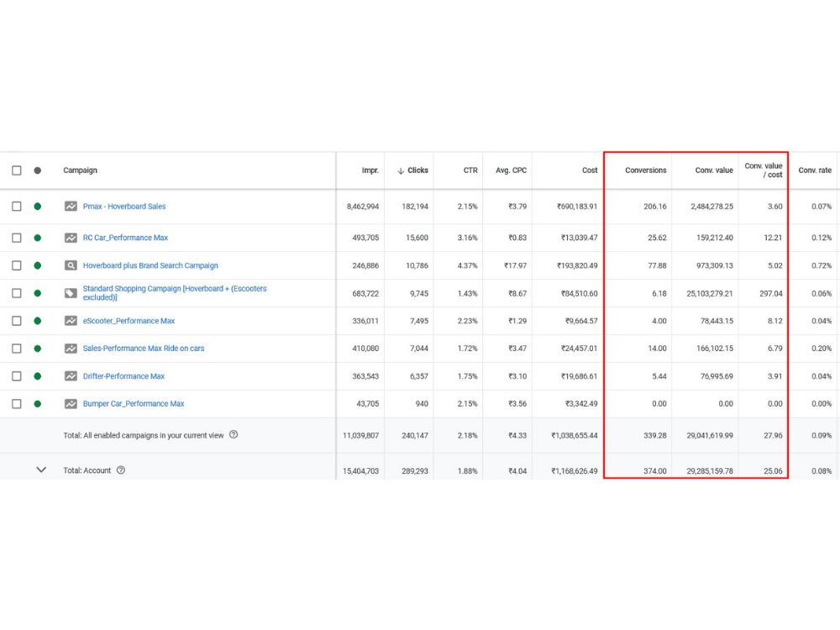Open Sales-Performance Max Ride on cars campaign
840x630 pixels.
click(144, 349)
